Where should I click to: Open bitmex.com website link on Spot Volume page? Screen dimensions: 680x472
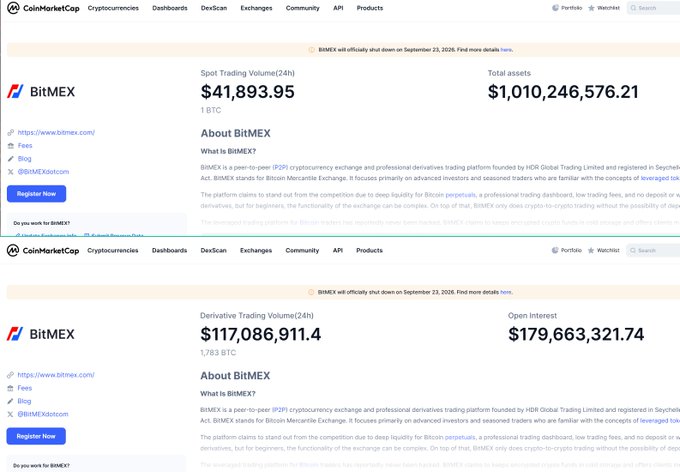pos(56,133)
